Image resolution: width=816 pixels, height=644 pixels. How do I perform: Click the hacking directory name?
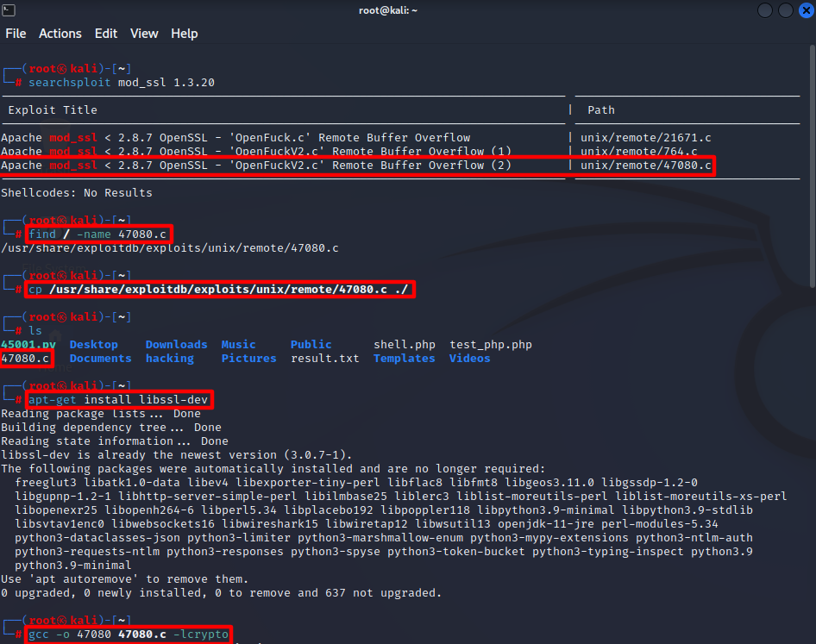point(169,359)
